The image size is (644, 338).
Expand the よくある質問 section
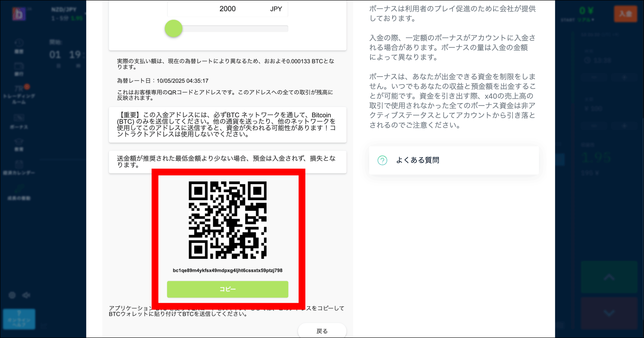pos(454,160)
